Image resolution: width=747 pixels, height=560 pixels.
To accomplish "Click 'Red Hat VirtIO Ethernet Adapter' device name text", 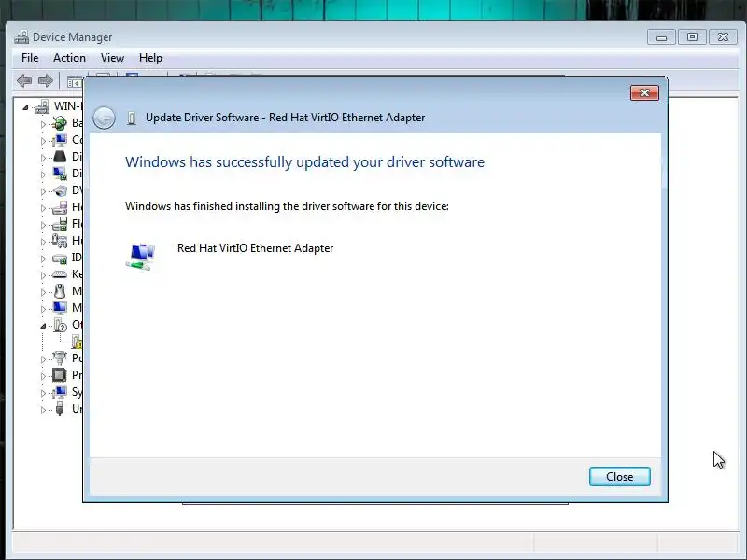I will (255, 248).
